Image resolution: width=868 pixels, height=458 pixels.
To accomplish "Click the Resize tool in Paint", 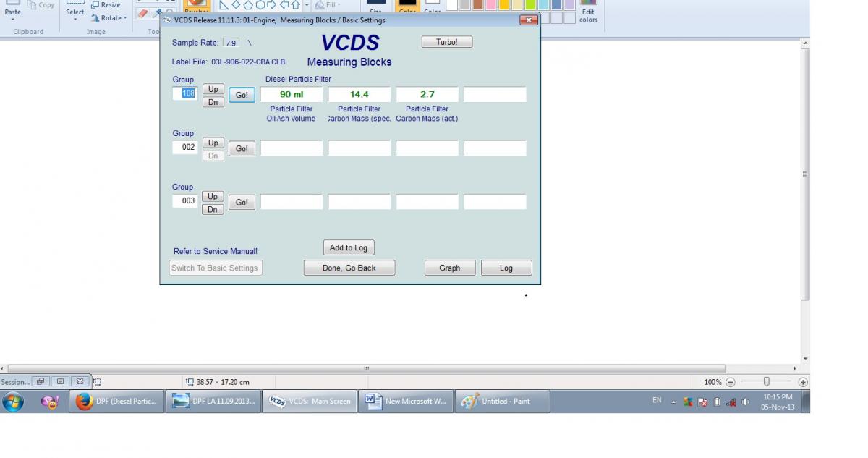I will coord(106,4).
